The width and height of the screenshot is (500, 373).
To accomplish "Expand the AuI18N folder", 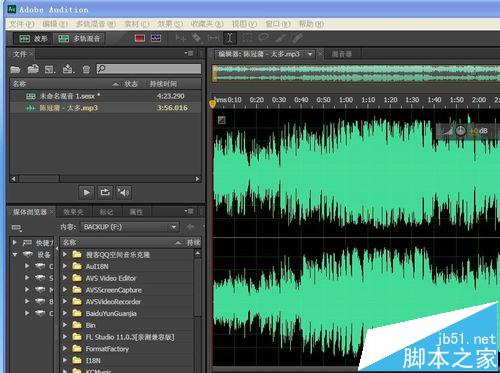I will point(65,266).
